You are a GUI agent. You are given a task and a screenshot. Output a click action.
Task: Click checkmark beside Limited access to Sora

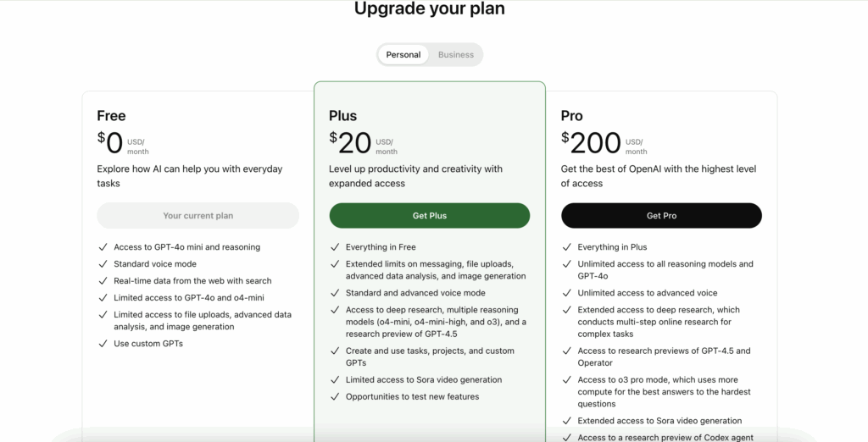click(x=334, y=380)
